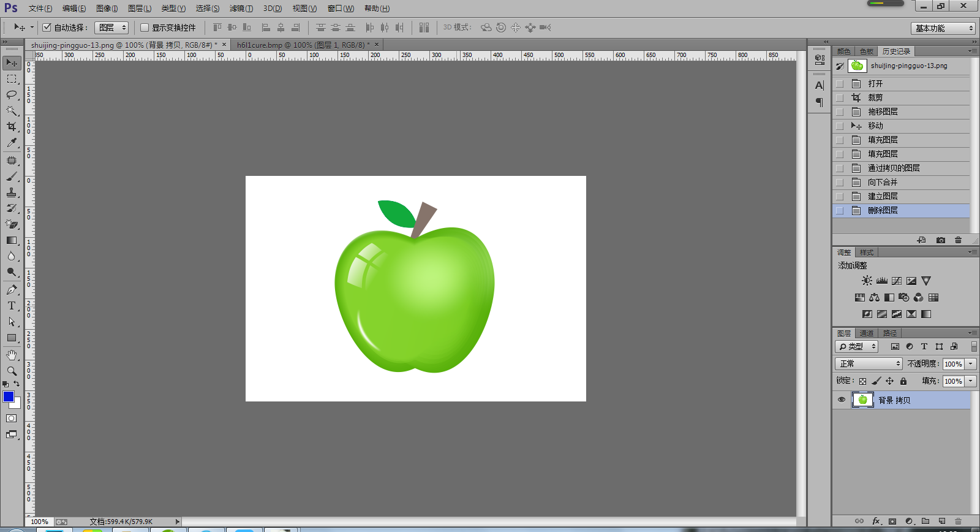Open the blend mode 正常 dropdown
This screenshot has width=980, height=532.
pyautogui.click(x=869, y=363)
